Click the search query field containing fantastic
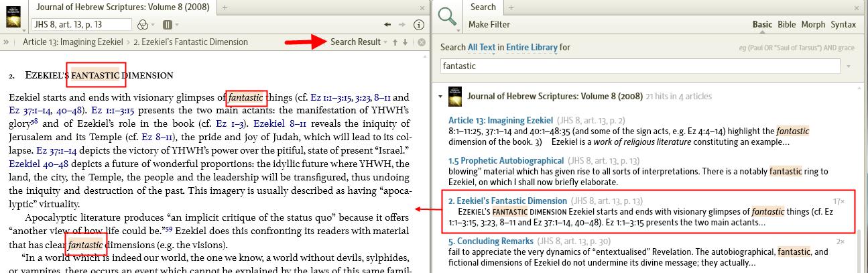 pos(640,66)
